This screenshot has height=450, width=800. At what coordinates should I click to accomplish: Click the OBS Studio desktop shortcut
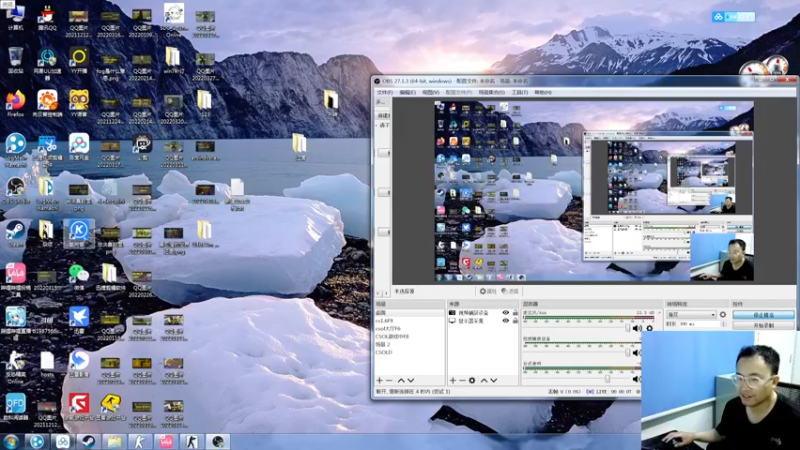tap(15, 191)
